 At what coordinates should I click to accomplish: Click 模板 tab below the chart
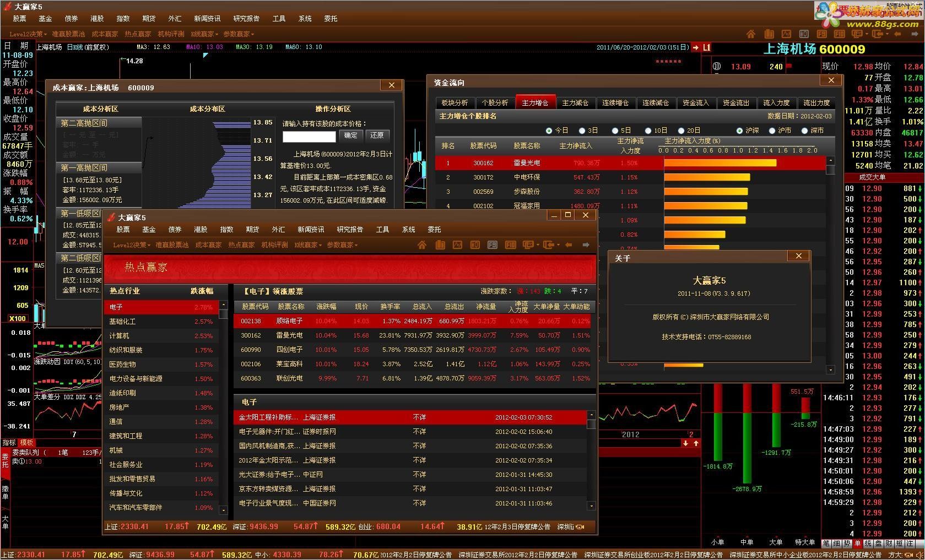click(x=26, y=443)
